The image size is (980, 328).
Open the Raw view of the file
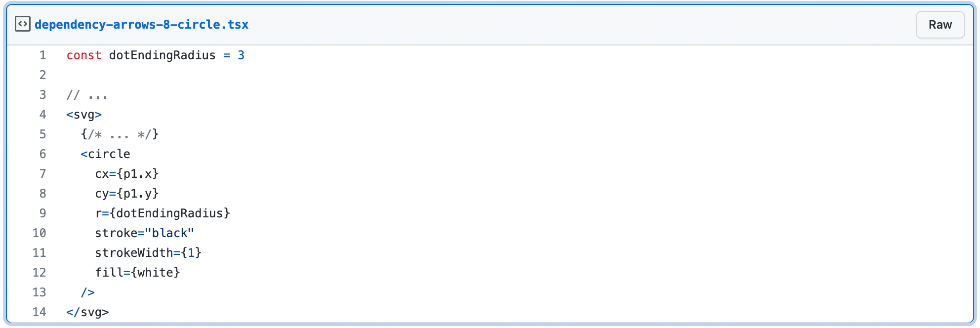(x=940, y=25)
